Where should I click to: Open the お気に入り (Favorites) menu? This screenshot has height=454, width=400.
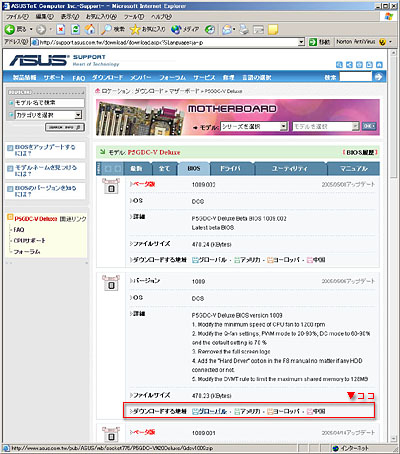[101, 16]
